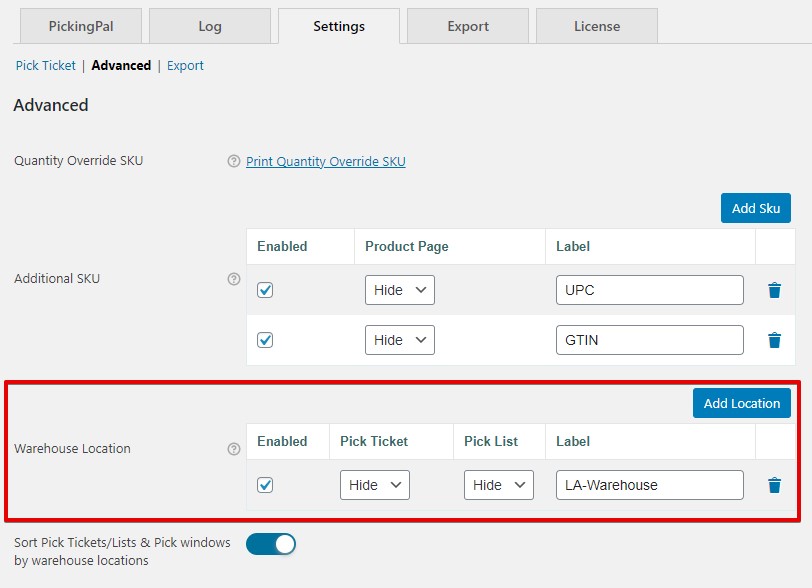
Task: Open the Pick Ticket dropdown for LA-Warehouse
Action: [x=374, y=484]
